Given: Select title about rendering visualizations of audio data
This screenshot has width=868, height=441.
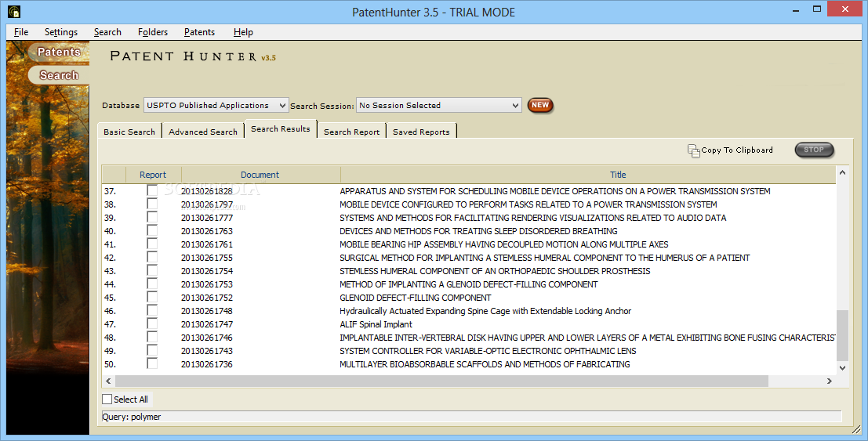Looking at the screenshot, I should click(532, 218).
